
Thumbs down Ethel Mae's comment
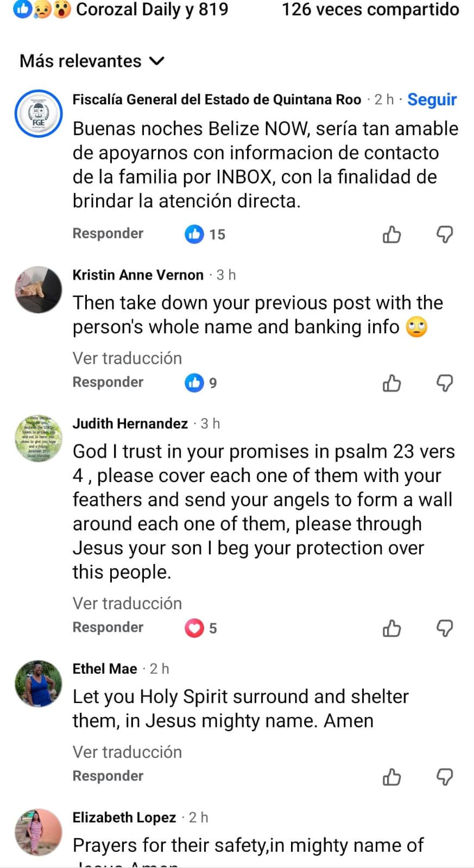pos(445,777)
